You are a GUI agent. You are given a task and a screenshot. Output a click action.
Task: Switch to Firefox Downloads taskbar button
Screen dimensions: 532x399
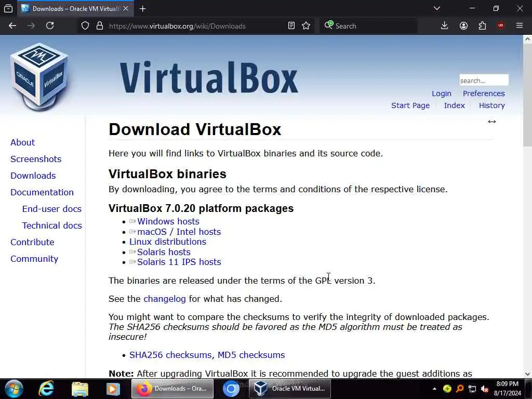pos(172,389)
